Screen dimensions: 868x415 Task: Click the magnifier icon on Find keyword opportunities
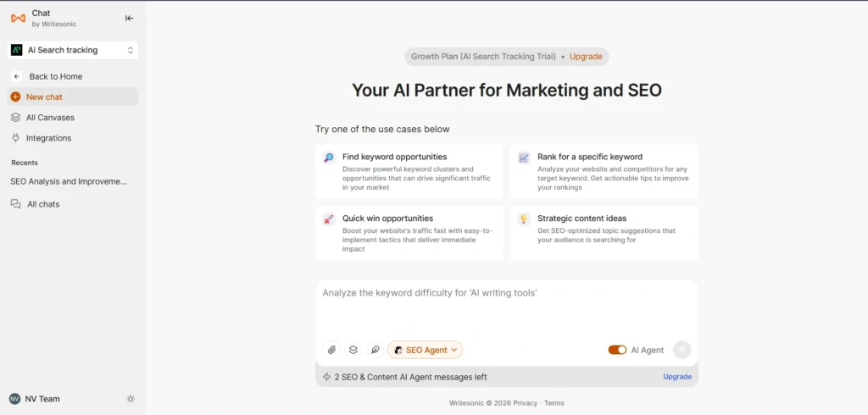tap(329, 158)
